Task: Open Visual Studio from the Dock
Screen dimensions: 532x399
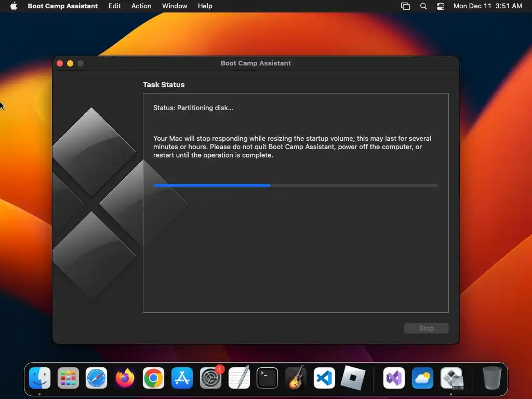Action: click(394, 378)
